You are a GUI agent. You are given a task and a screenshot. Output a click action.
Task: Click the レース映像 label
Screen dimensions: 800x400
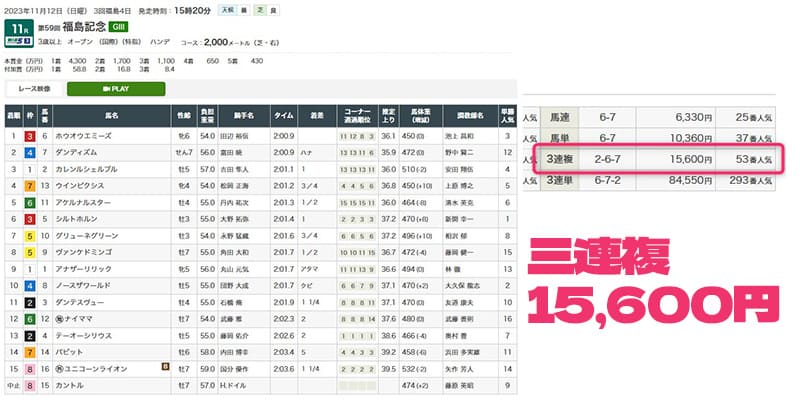(x=34, y=89)
